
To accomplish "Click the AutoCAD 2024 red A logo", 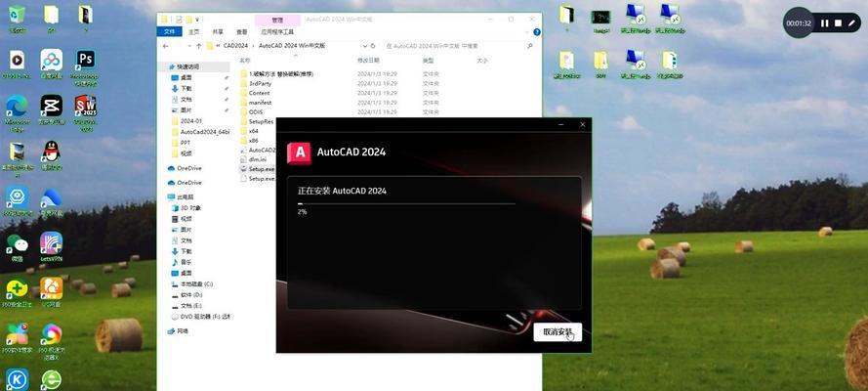I will 299,152.
